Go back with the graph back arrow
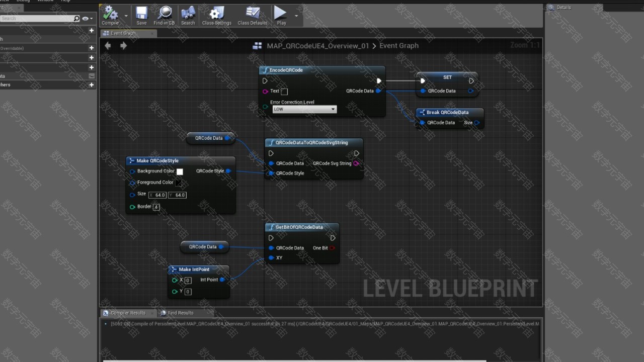 (108, 46)
